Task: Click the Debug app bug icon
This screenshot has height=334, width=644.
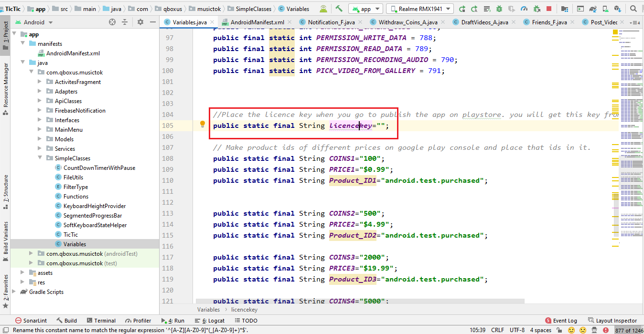Action: 499,9
